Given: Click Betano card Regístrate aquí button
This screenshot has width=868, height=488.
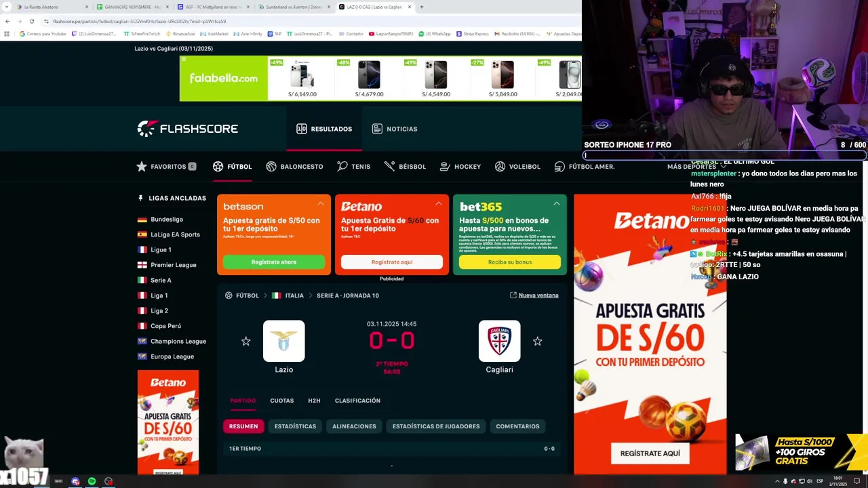Looking at the screenshot, I should (392, 262).
